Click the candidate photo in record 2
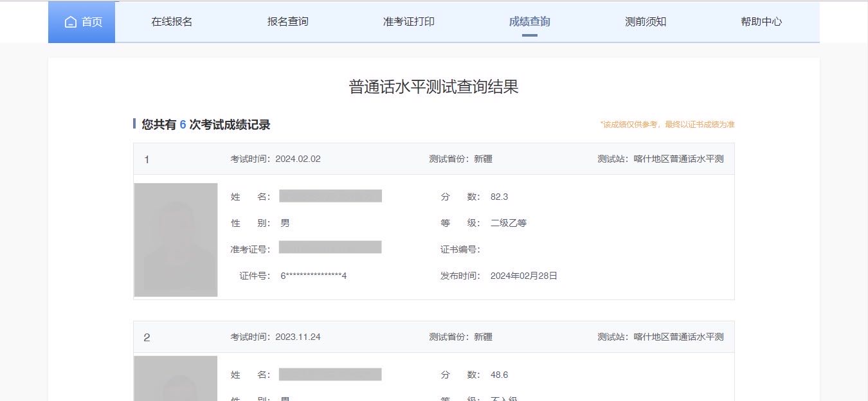868x401 pixels. tap(176, 378)
